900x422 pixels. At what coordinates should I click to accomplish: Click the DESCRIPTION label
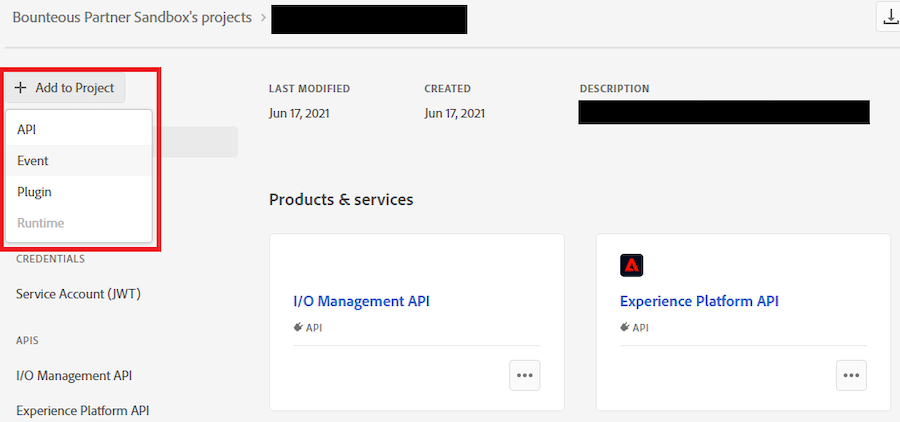pyautogui.click(x=614, y=89)
